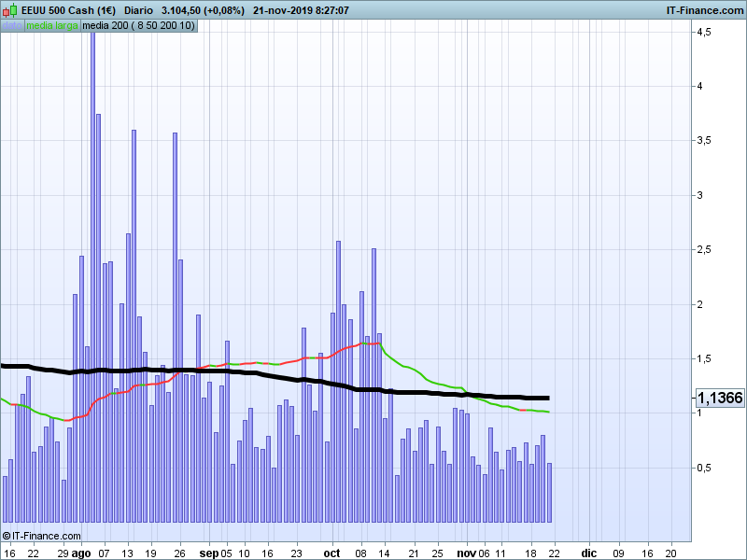
Task: Click the 'ago' month marker on time axis
Action: [81, 553]
